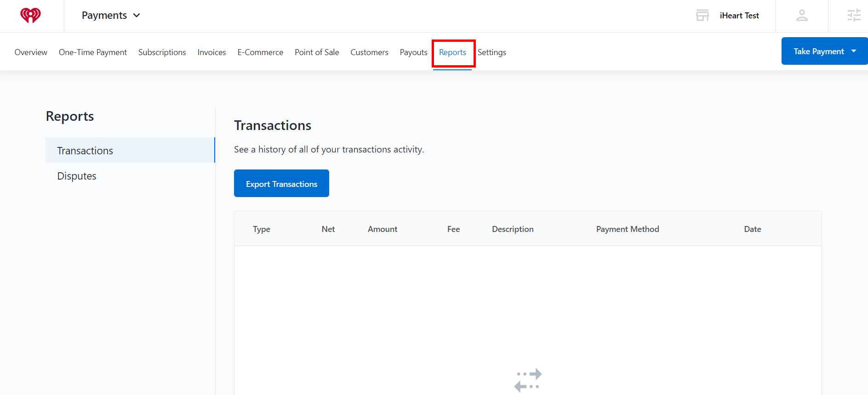The height and width of the screenshot is (395, 868).
Task: Switch to the Subscriptions tab
Action: (162, 52)
